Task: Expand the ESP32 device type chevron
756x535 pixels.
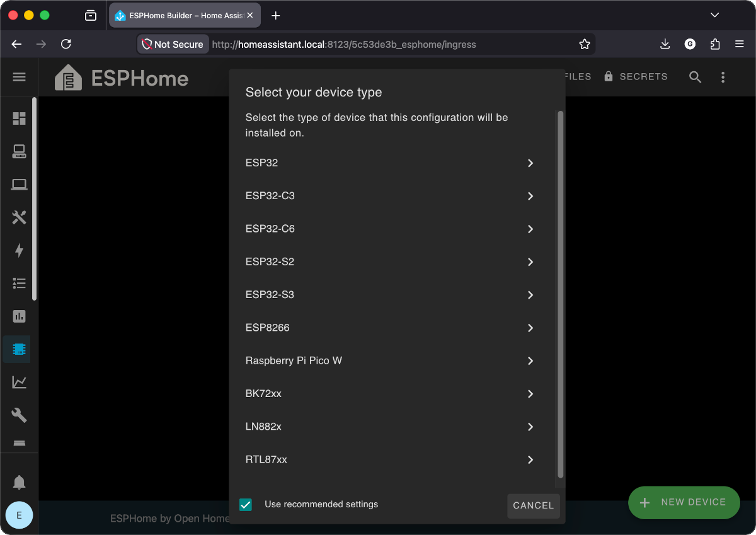Action: [x=530, y=163]
